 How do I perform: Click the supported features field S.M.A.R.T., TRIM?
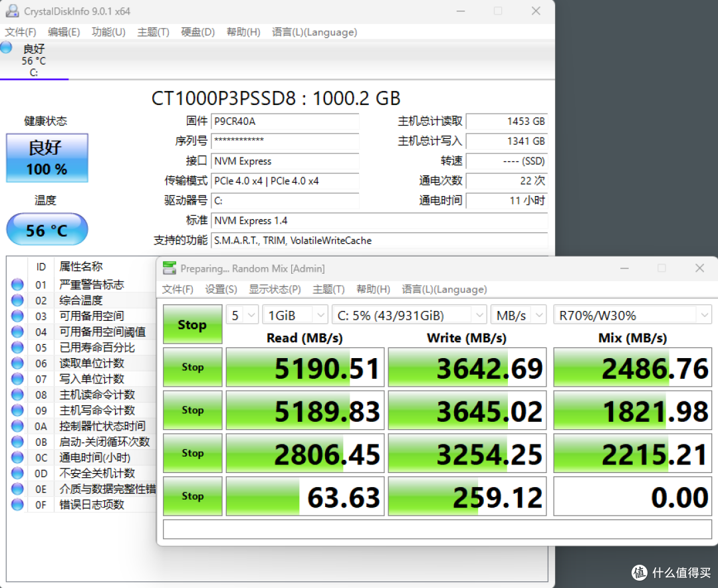coord(379,241)
